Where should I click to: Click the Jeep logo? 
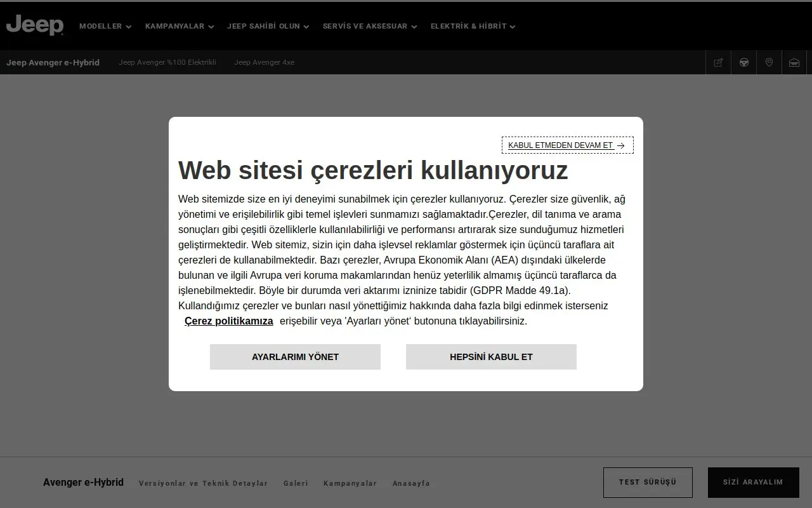(35, 26)
